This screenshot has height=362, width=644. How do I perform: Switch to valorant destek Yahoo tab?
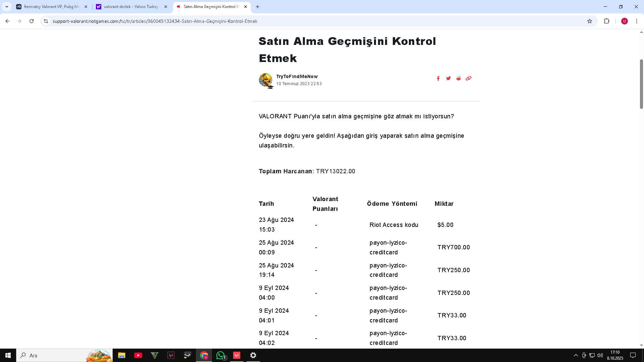[131, 7]
